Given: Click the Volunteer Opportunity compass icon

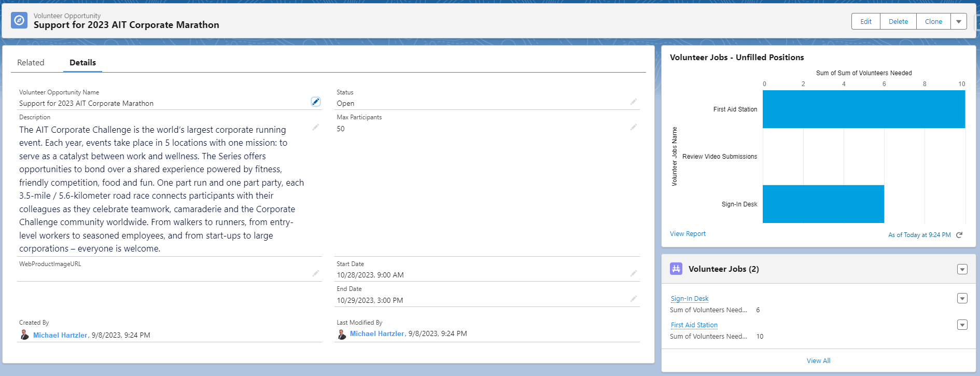Looking at the screenshot, I should (x=19, y=21).
